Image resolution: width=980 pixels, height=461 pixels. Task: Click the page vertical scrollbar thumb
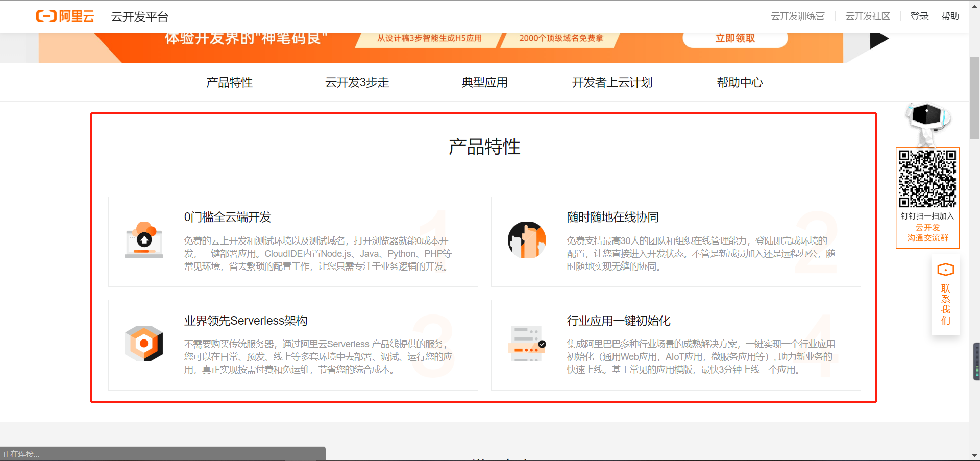(974, 97)
